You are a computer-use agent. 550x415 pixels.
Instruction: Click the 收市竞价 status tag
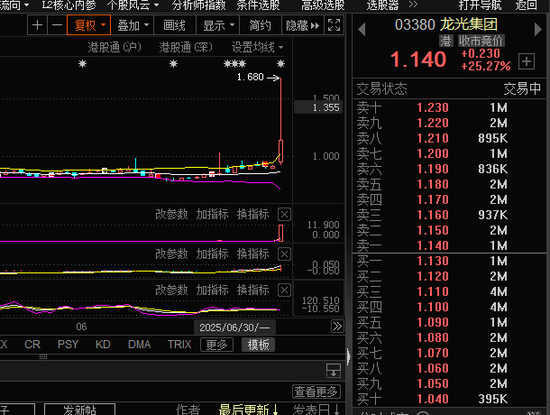[481, 41]
